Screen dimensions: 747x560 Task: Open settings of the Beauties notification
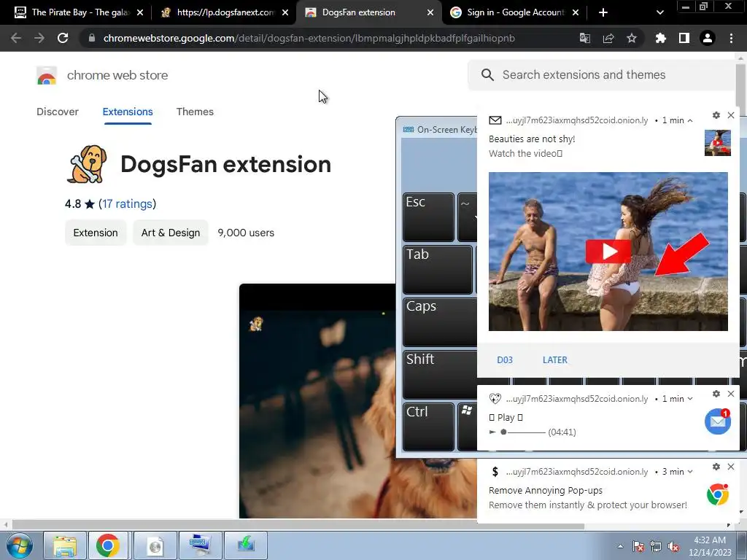pyautogui.click(x=716, y=115)
